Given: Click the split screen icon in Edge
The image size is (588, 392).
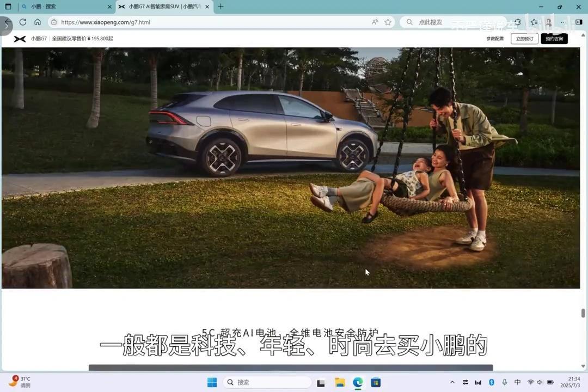Looking at the screenshot, I should [x=578, y=22].
